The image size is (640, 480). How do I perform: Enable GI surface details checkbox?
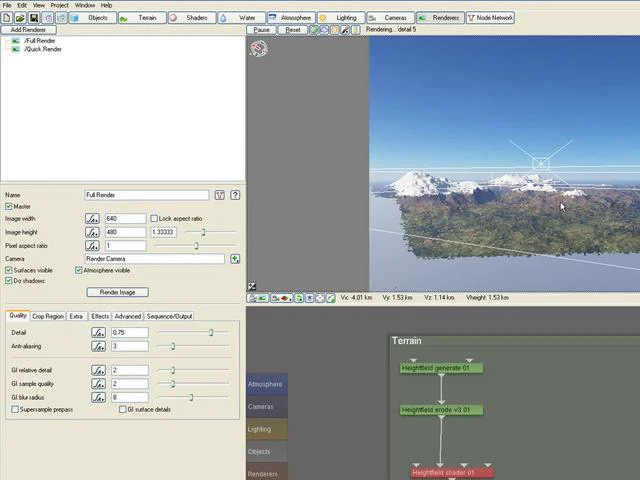[x=122, y=409]
